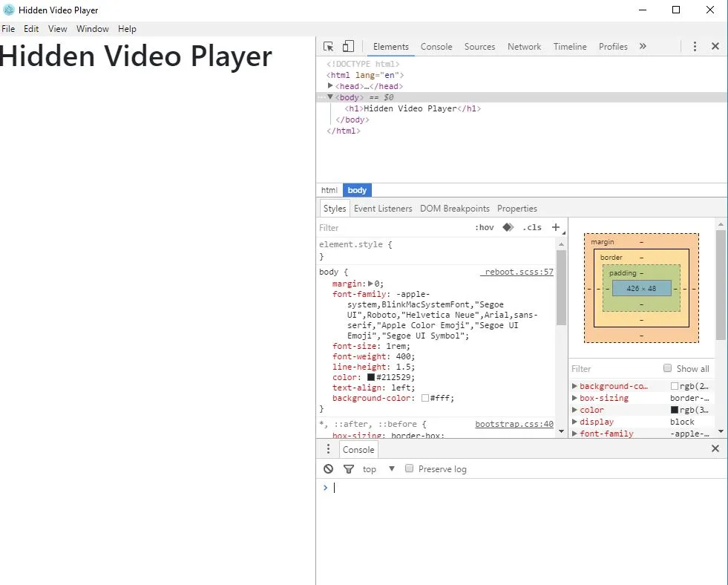Expand the head element node
This screenshot has width=728, height=585.
click(330, 85)
